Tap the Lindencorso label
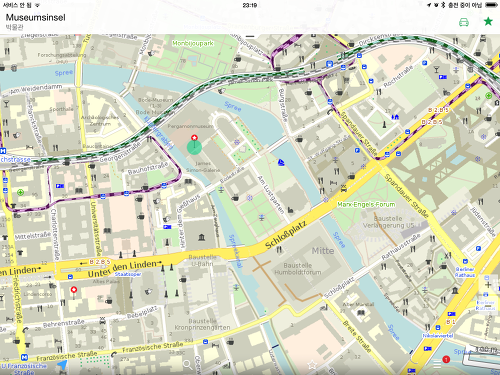500x375 pixels. pyautogui.click(x=38, y=294)
